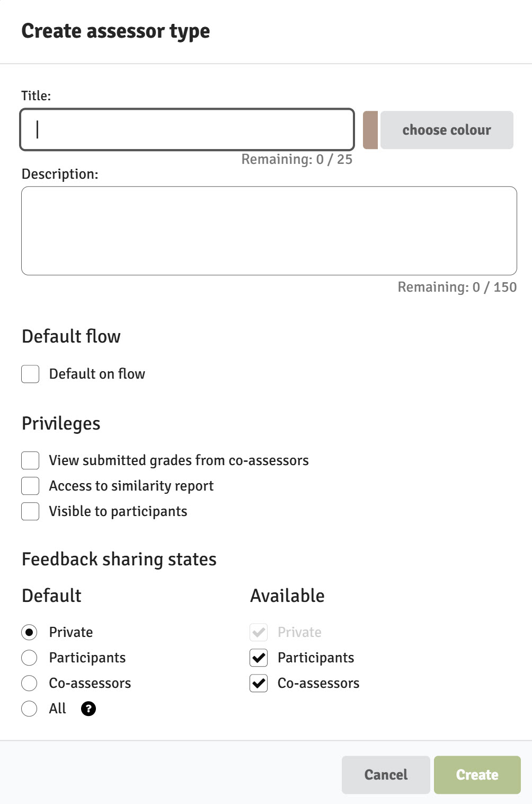Select Private as default sharing state
Image resolution: width=532 pixels, height=804 pixels.
[x=29, y=632]
